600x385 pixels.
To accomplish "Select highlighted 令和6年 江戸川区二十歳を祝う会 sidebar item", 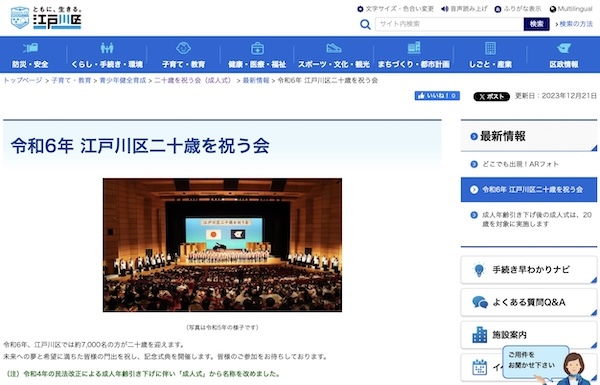I will click(529, 189).
